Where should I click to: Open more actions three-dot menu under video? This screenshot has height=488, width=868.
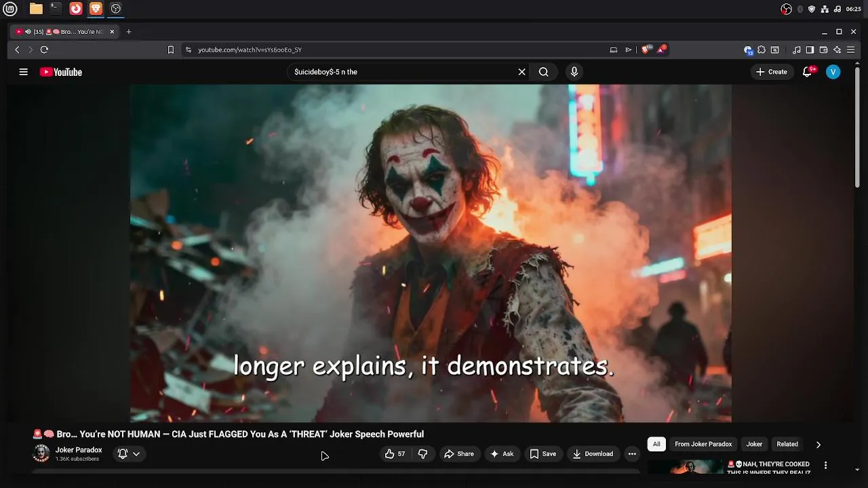pos(632,454)
